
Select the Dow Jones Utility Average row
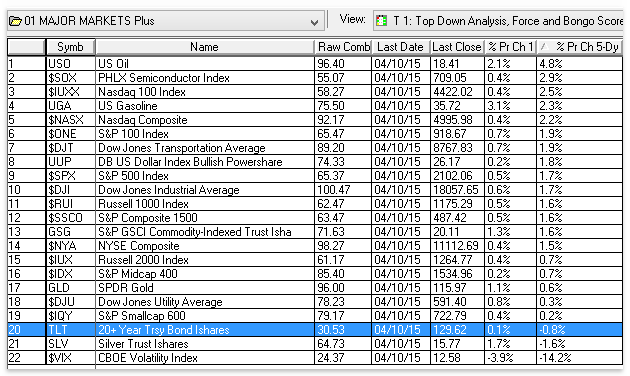tap(315, 302)
